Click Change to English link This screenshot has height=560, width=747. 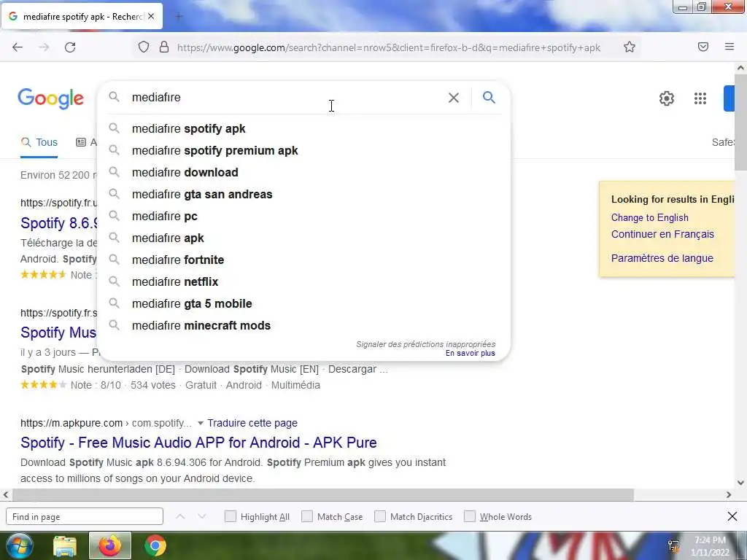click(x=650, y=217)
